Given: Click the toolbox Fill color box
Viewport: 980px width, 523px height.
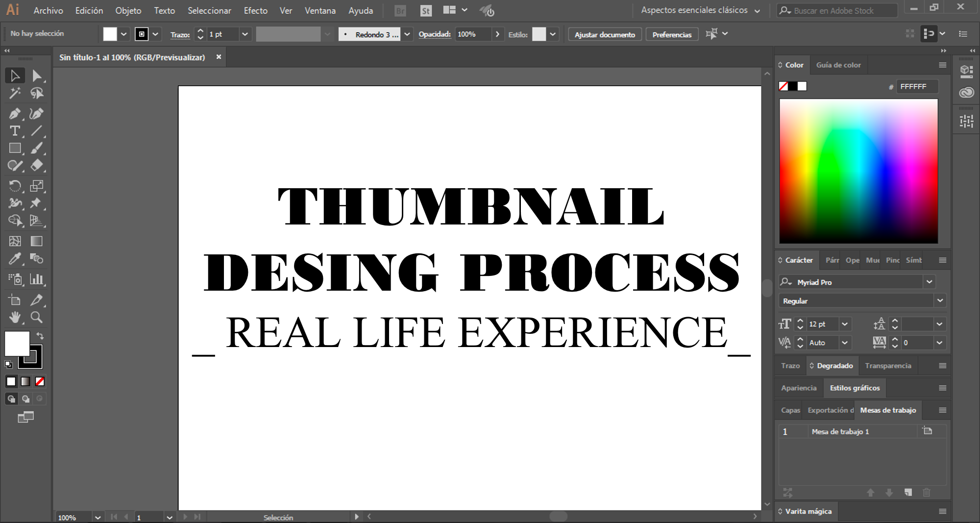Looking at the screenshot, I should [17, 343].
